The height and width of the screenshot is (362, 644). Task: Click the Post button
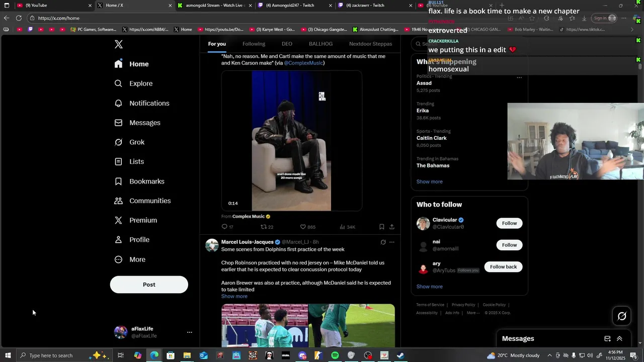click(149, 285)
